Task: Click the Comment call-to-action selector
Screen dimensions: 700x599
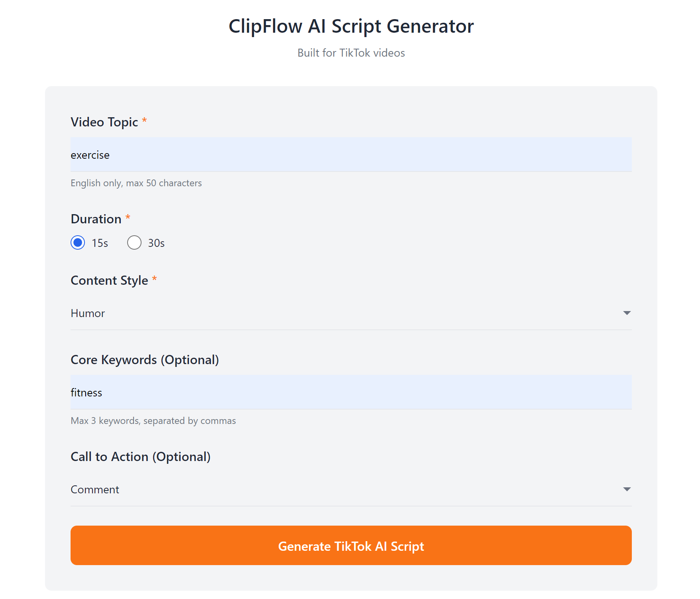Action: click(351, 489)
